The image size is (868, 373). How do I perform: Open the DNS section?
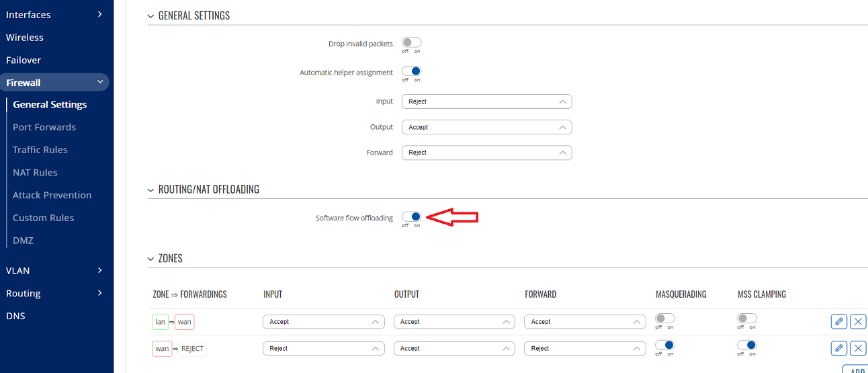(15, 316)
